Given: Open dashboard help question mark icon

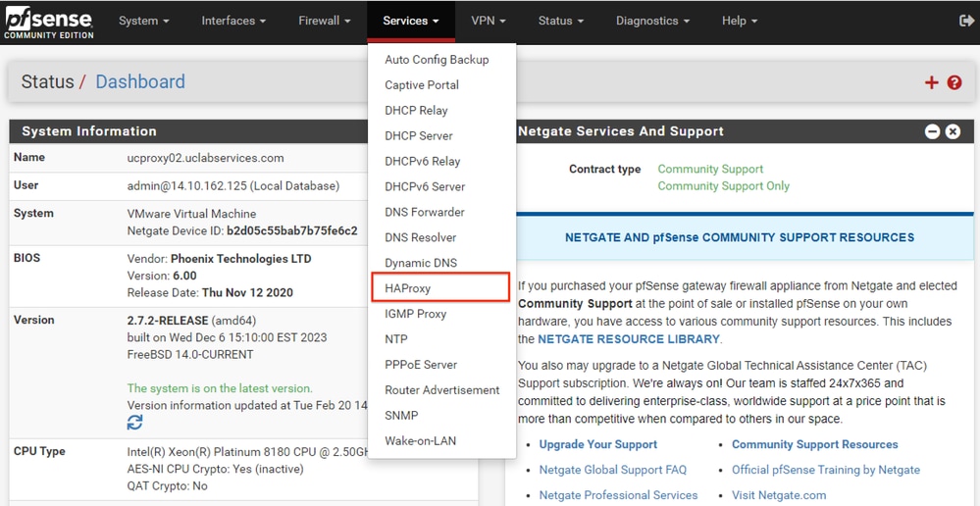Looking at the screenshot, I should coord(954,82).
